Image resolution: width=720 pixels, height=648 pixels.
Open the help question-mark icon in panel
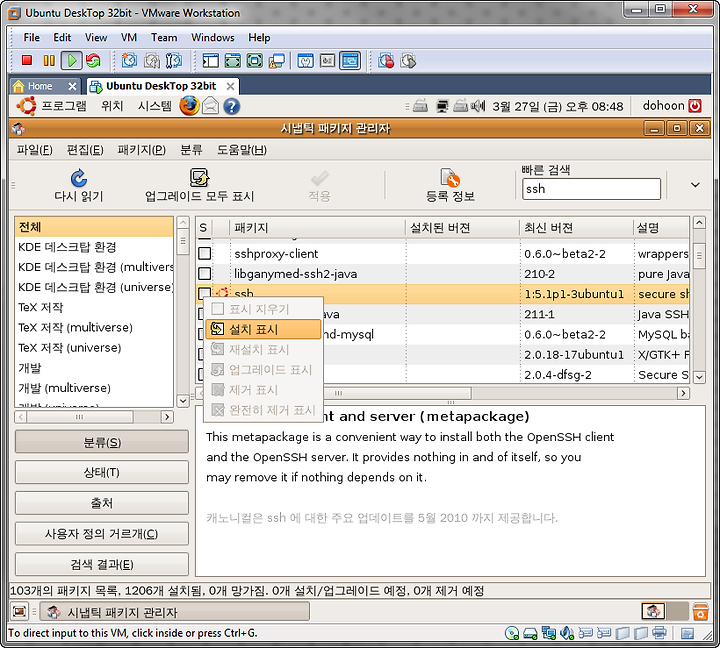(x=231, y=107)
